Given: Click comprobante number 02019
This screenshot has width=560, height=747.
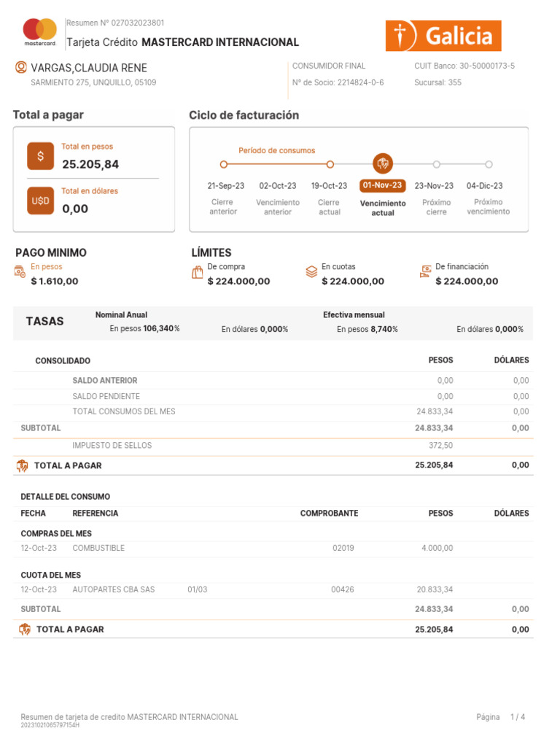Looking at the screenshot, I should (x=343, y=548).
